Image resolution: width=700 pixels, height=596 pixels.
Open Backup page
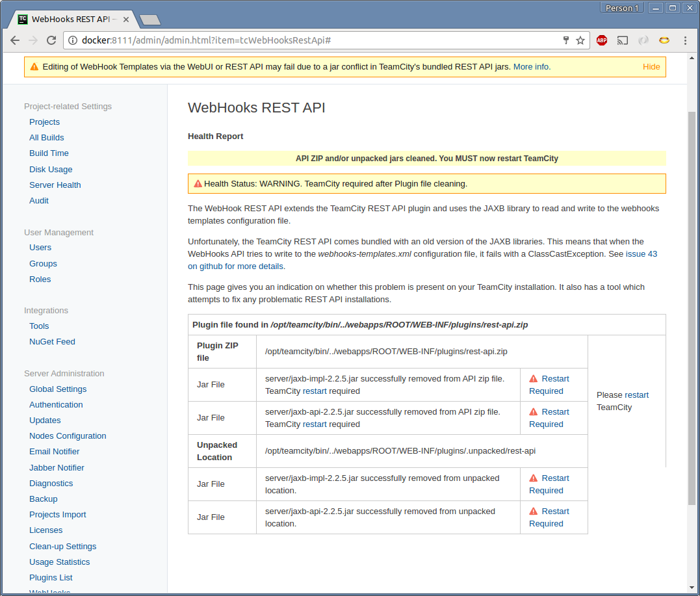click(44, 499)
